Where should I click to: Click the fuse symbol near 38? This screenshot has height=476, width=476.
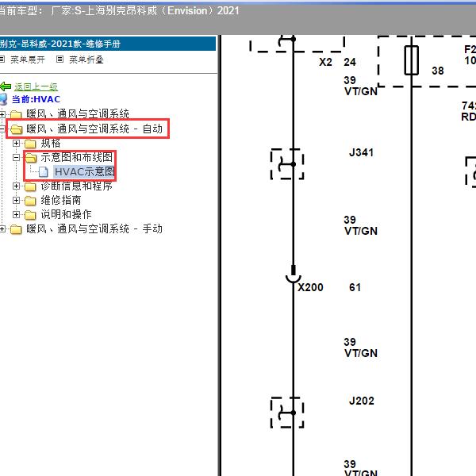point(411,60)
